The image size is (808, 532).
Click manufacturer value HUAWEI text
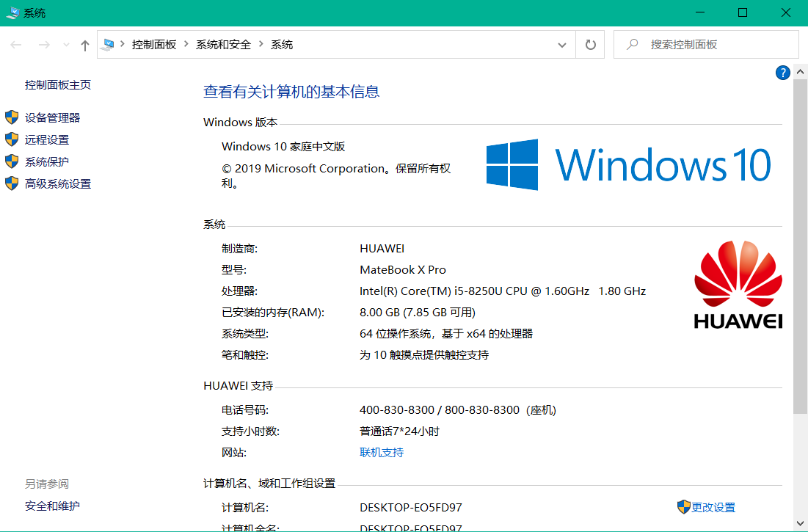point(382,248)
